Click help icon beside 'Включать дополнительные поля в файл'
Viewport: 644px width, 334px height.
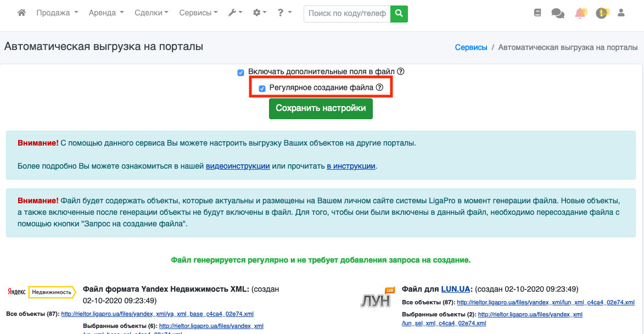click(401, 72)
